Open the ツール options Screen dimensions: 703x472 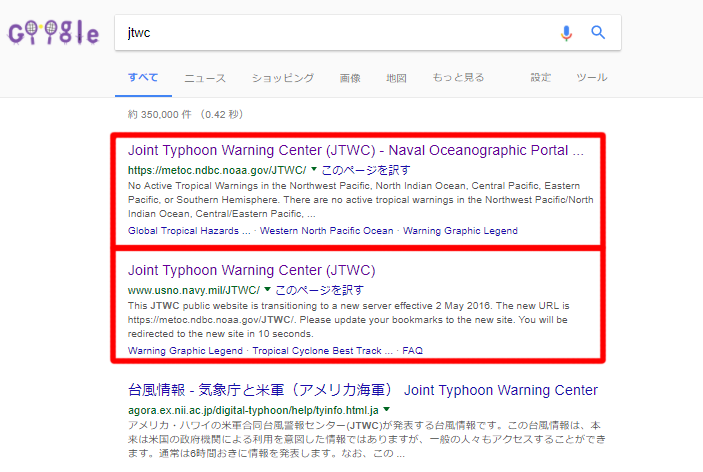(x=592, y=78)
